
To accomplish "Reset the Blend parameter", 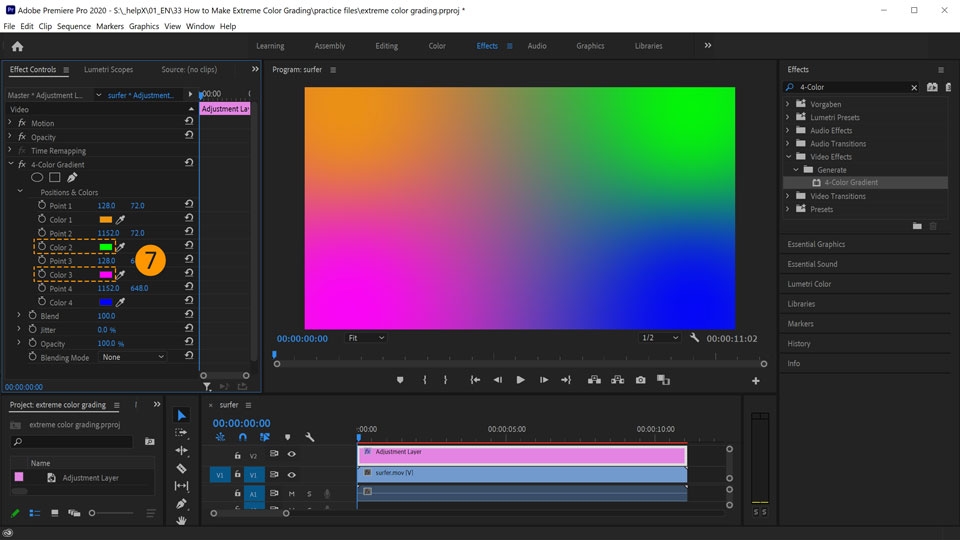I will (189, 316).
